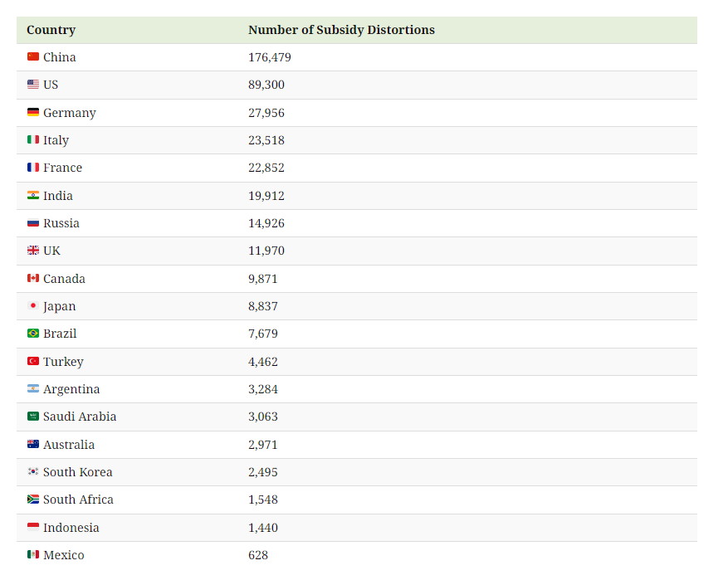Screen dimensions: 728x580
Task: Click the Australia country name
Action: pos(69,445)
